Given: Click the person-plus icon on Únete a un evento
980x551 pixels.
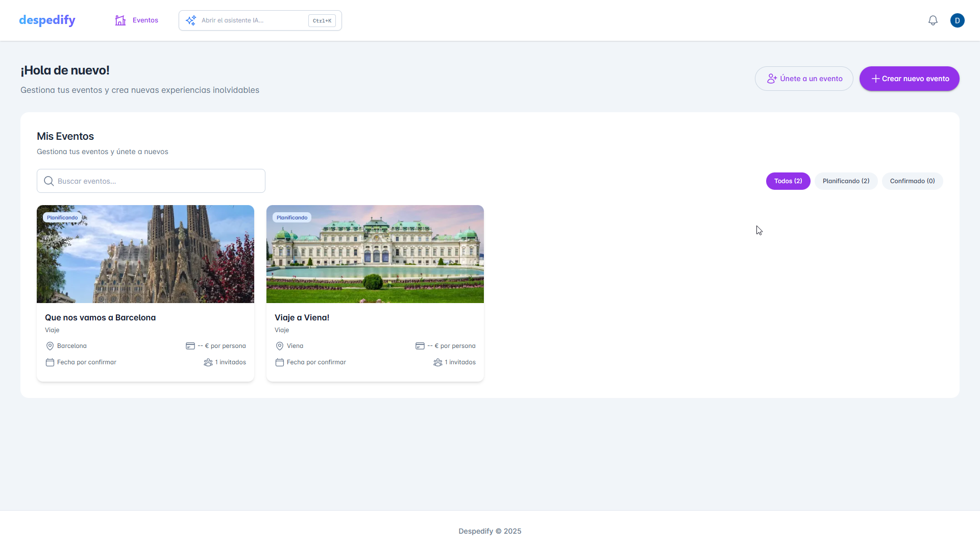Looking at the screenshot, I should 771,79.
